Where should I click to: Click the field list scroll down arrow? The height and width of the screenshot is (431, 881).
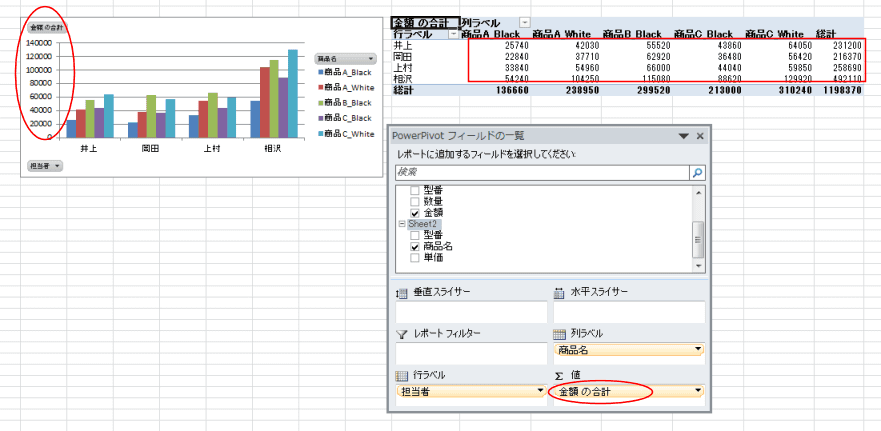coord(699,266)
